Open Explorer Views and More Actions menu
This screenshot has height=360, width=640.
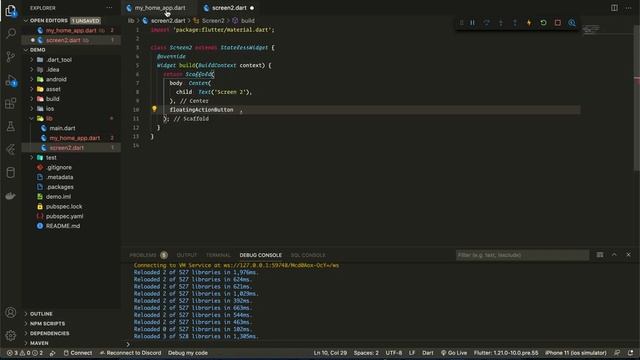click(x=109, y=8)
